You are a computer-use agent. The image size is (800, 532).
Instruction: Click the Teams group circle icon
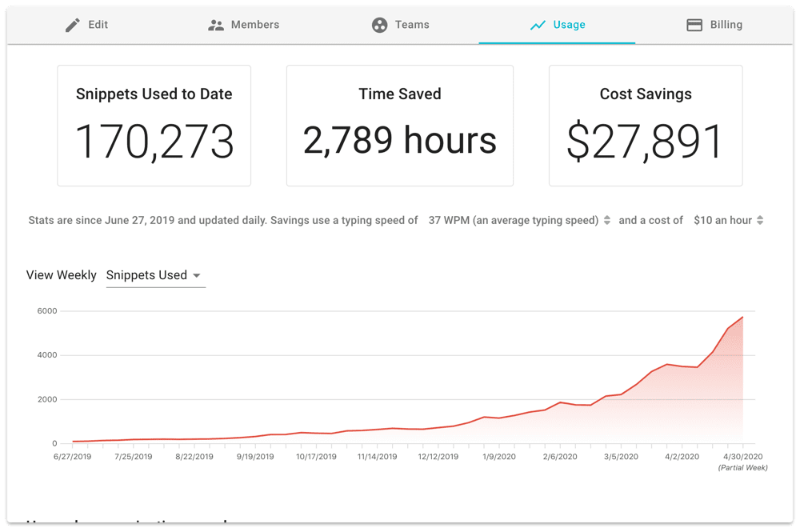(x=379, y=25)
